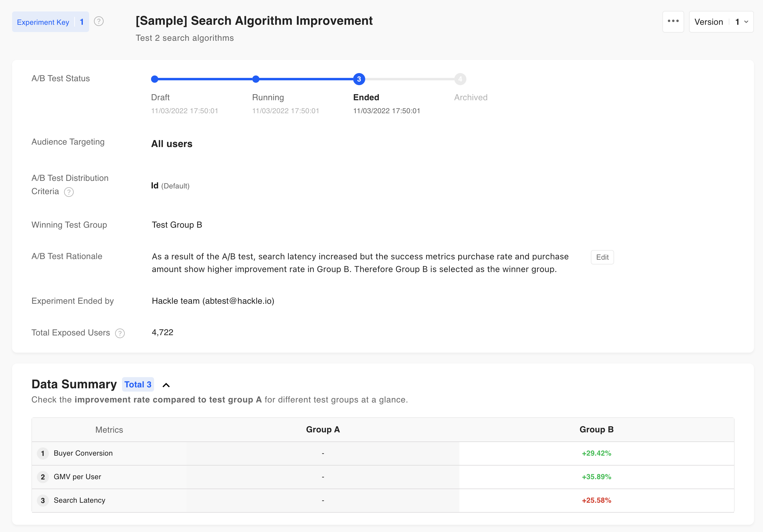The width and height of the screenshot is (763, 532).
Task: Click the Group B column header
Action: coord(596,429)
